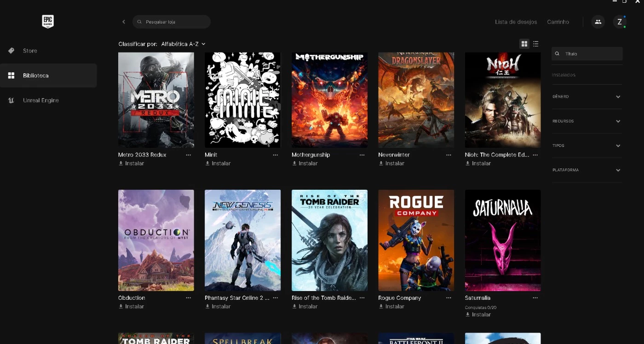644x344 pixels.
Task: Click the Epic Games logo
Action: tap(48, 21)
